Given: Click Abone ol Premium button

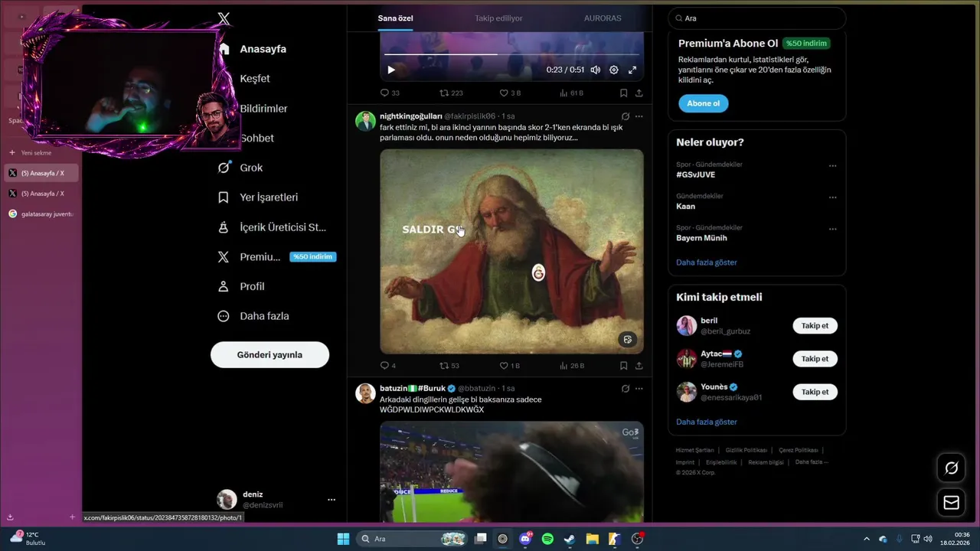Looking at the screenshot, I should pos(703,103).
